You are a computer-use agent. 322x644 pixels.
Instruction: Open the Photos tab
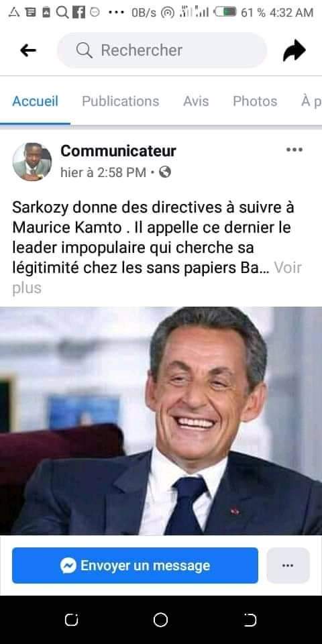pos(255,101)
